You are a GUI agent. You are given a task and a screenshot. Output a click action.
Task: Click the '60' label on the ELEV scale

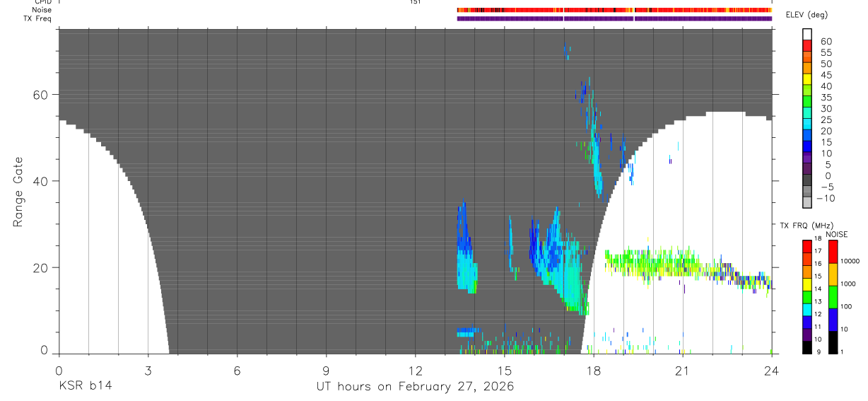point(826,41)
